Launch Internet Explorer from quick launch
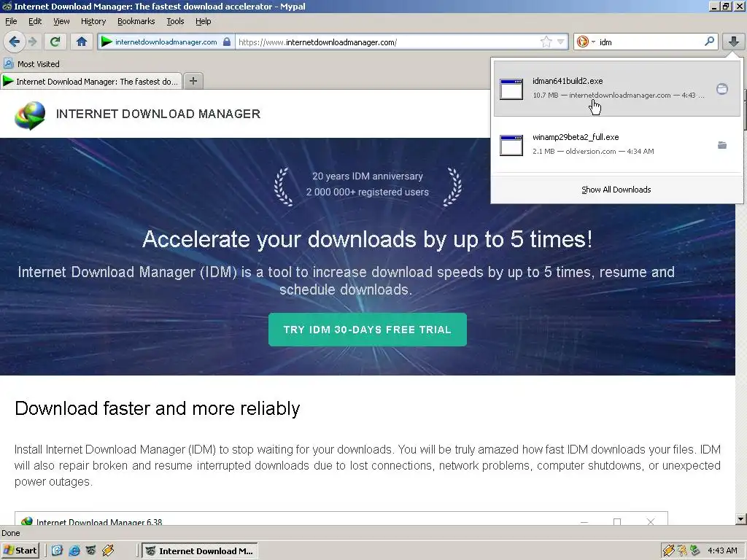 74,551
